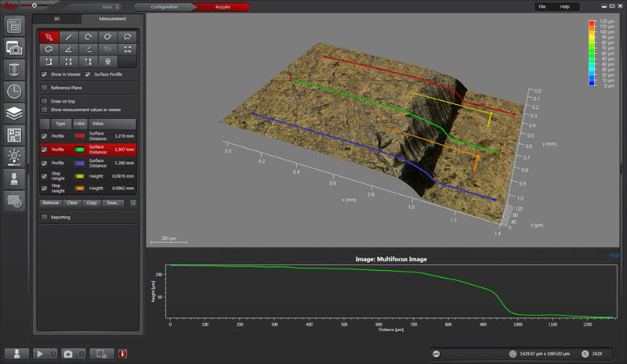Uncheck the Show in Viewer checkbox
The height and width of the screenshot is (364, 627).
click(x=44, y=74)
